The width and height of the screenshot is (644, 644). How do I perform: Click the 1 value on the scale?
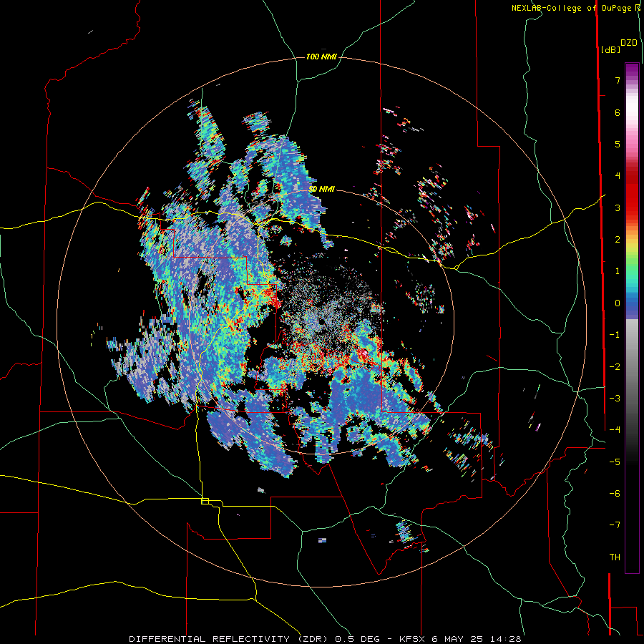[x=618, y=271]
